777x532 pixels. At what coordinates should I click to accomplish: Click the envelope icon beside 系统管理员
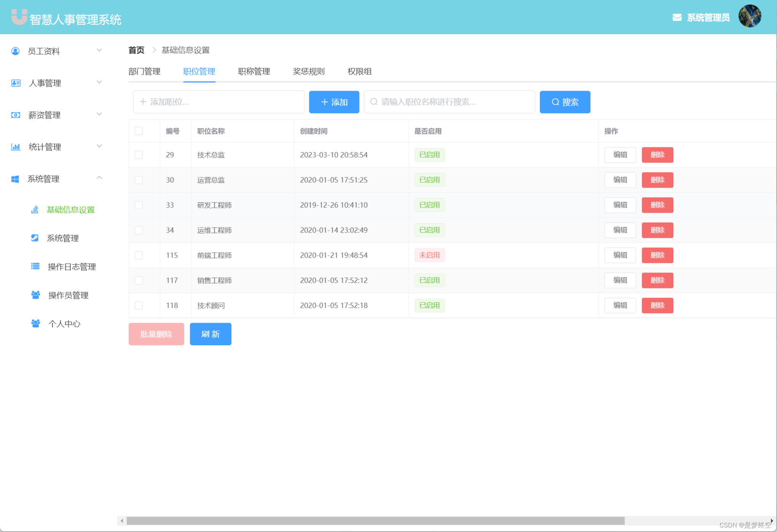tap(677, 17)
